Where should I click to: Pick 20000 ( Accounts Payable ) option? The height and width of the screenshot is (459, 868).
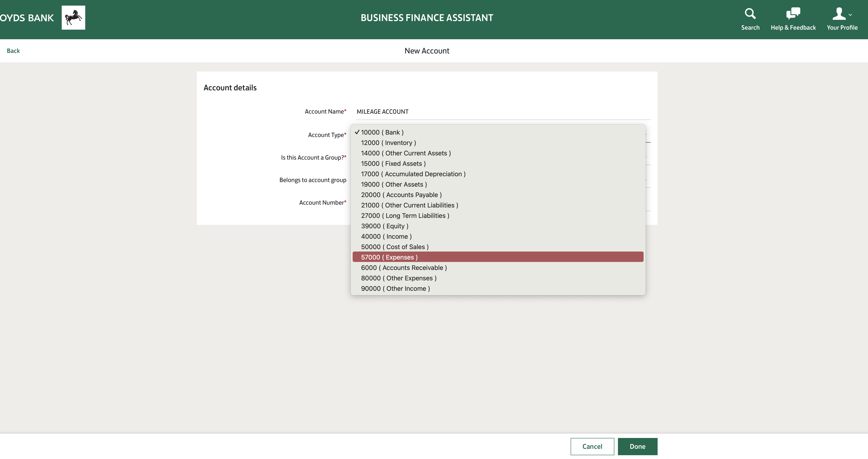tap(498, 195)
